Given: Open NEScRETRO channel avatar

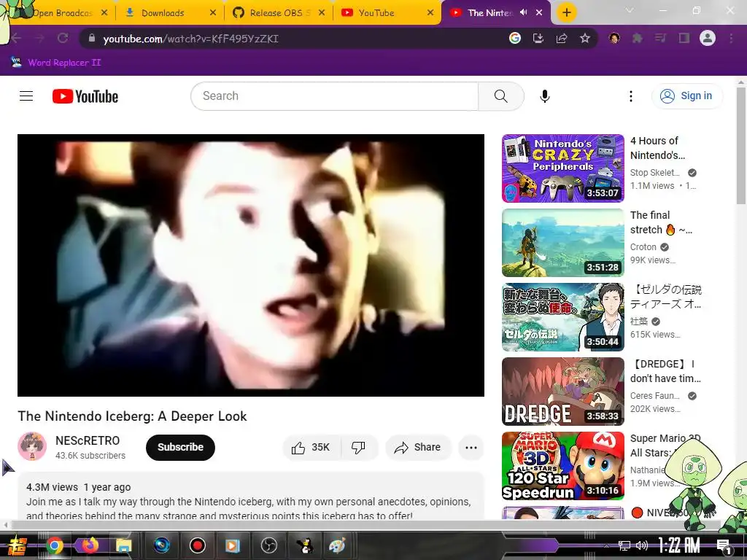Looking at the screenshot, I should click(32, 446).
